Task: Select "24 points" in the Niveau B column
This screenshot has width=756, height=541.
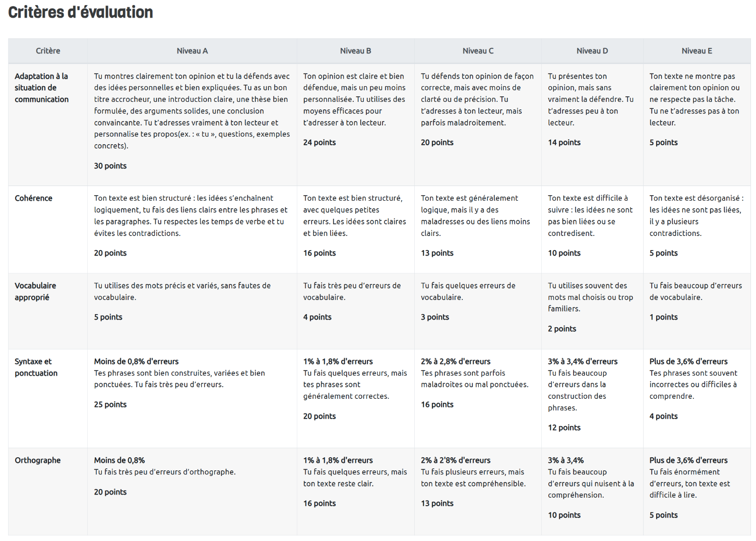Action: (x=319, y=143)
